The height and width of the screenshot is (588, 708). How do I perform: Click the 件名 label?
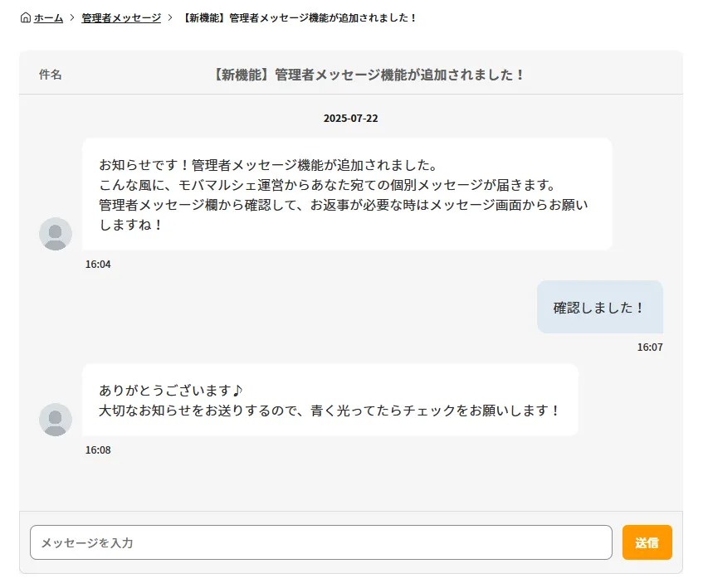click(50, 75)
